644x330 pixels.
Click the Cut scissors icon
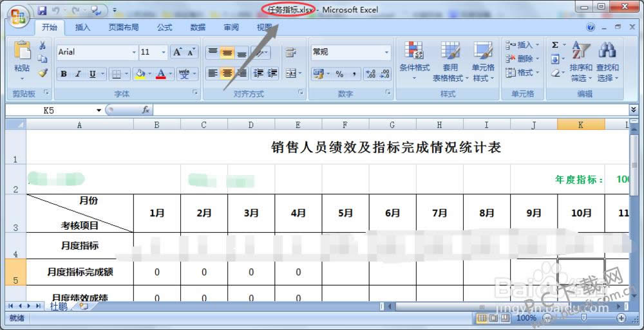click(43, 46)
